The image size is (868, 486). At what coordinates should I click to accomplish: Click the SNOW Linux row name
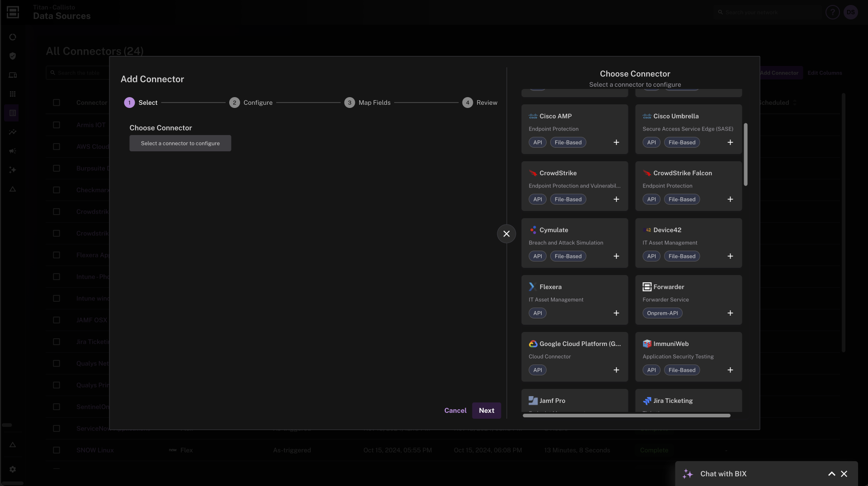(x=95, y=450)
